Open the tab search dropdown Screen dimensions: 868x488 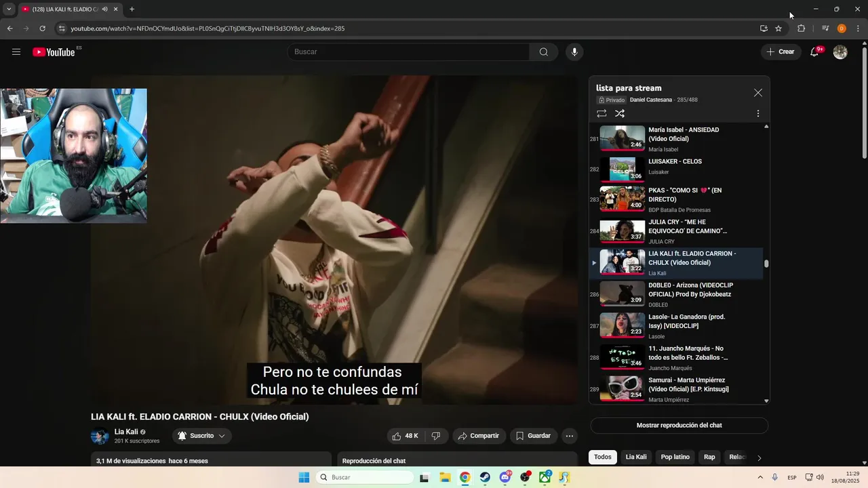coord(9,9)
